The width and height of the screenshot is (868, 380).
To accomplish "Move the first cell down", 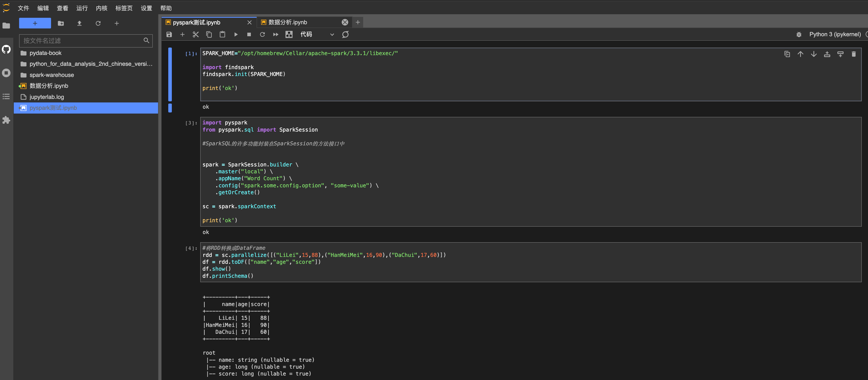I will point(813,54).
